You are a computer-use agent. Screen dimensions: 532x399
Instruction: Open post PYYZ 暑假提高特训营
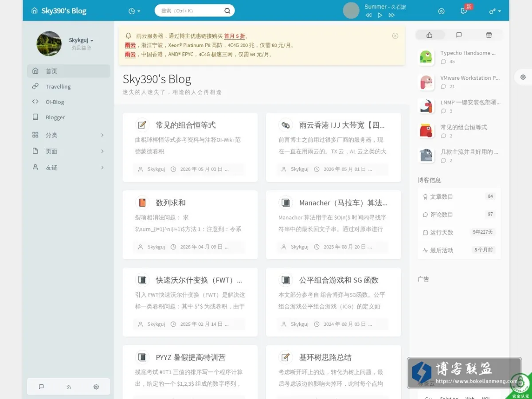click(191, 357)
